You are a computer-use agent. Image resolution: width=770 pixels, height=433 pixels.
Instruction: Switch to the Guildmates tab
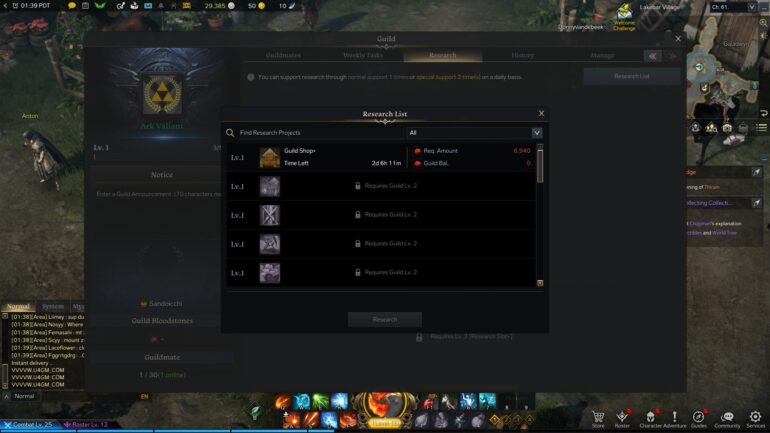click(283, 55)
